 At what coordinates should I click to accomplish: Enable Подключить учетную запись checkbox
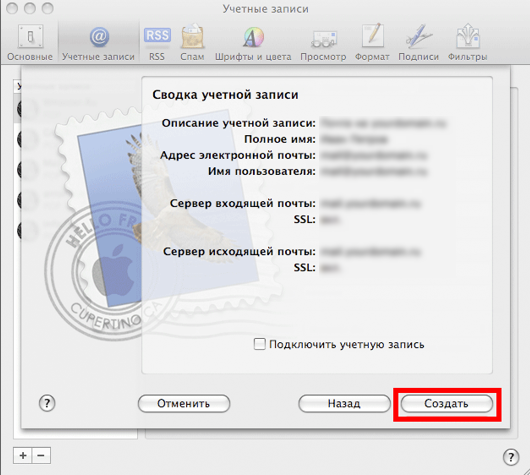pos(260,344)
